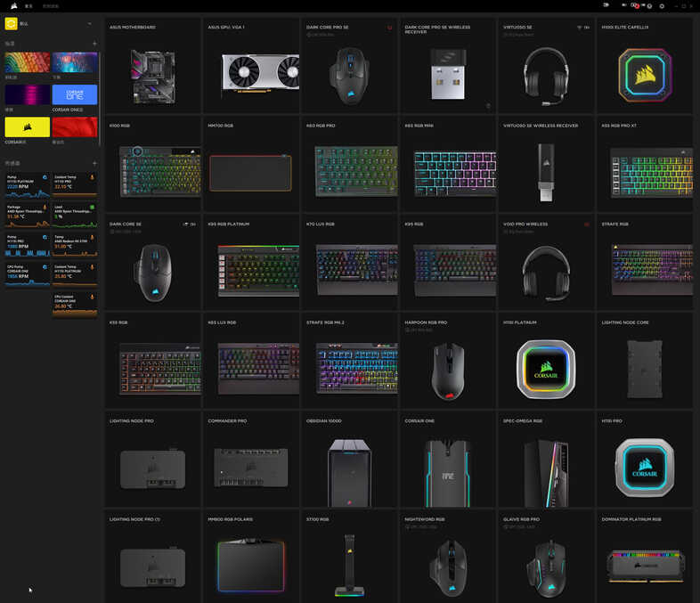Open Dark Core Pro SE Wireless Receiver tile
The width and height of the screenshot is (700, 603).
coord(448,66)
